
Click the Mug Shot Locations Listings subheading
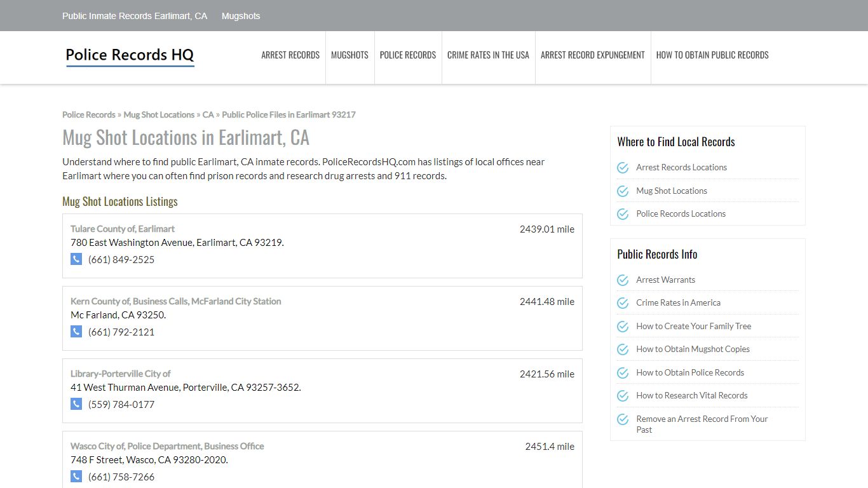(x=120, y=201)
